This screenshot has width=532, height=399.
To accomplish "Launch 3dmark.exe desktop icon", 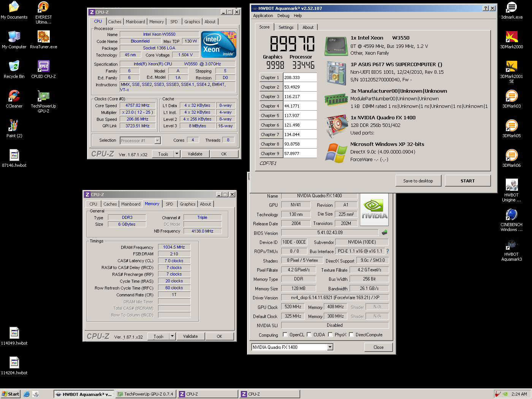I will 511,10.
